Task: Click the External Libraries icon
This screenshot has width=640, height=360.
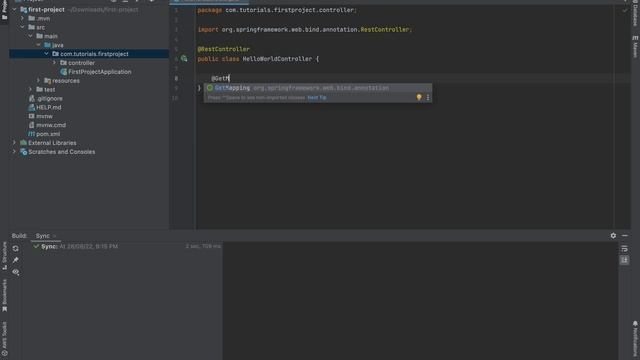Action: coord(24,143)
